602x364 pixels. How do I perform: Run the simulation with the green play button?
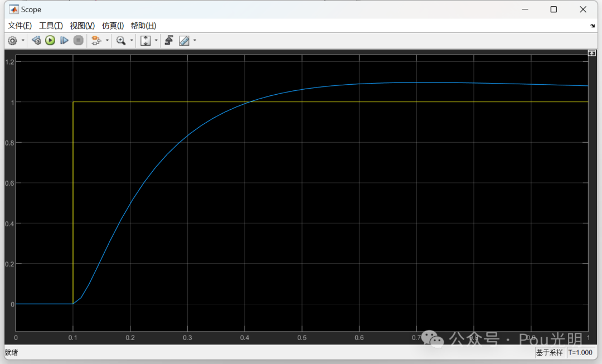pos(50,40)
